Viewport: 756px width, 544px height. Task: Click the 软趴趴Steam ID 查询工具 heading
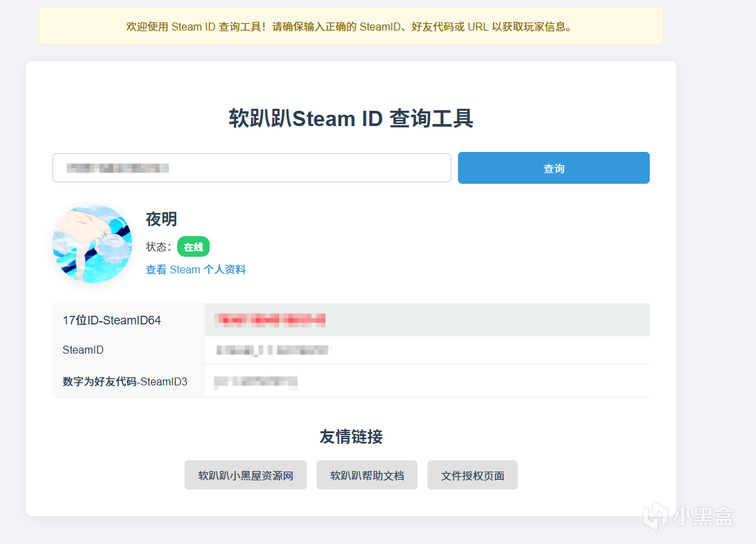351,119
